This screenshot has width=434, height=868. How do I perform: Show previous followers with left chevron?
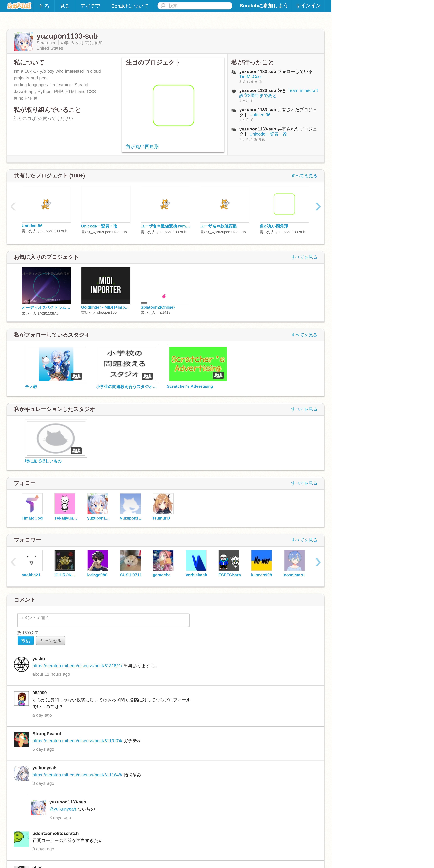[x=13, y=562]
